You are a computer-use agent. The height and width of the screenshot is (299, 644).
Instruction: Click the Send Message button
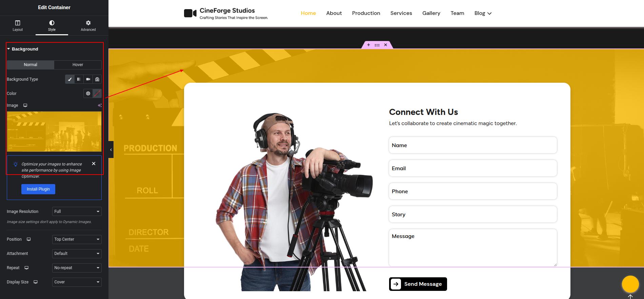[x=418, y=284]
